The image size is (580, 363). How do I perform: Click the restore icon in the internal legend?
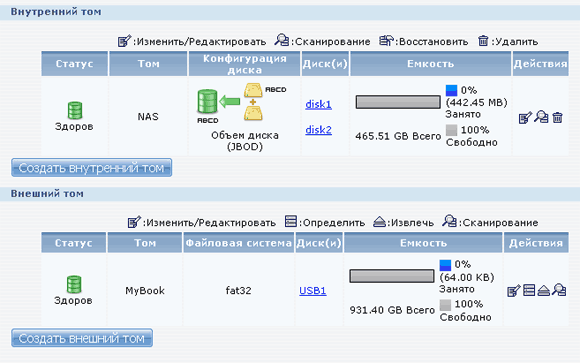click(x=387, y=40)
